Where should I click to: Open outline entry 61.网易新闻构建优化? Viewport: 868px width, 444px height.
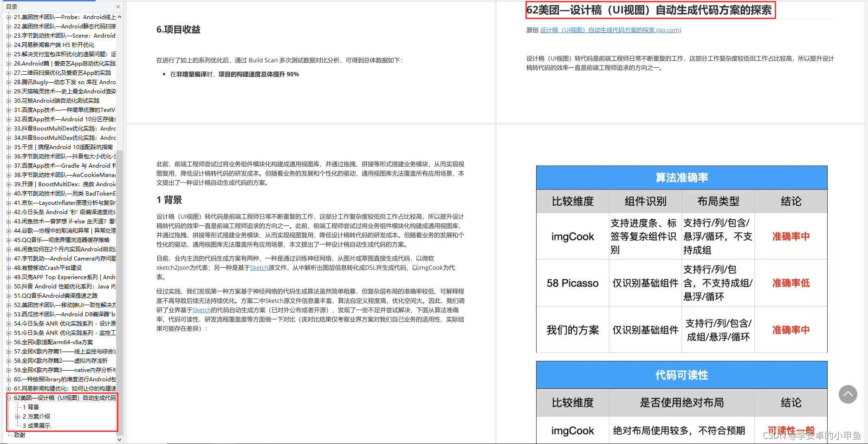pos(65,389)
